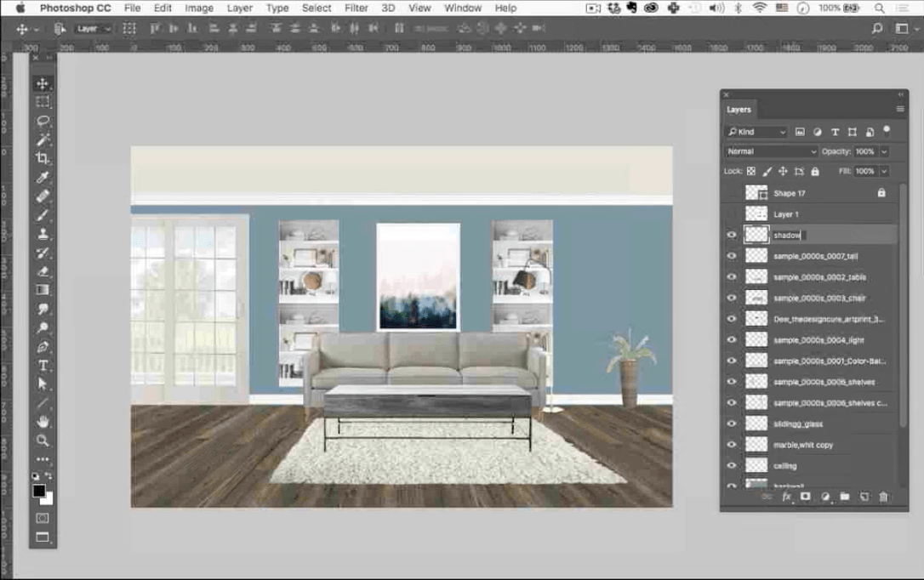
Task: Filter layers by type layers icon
Action: 835,132
